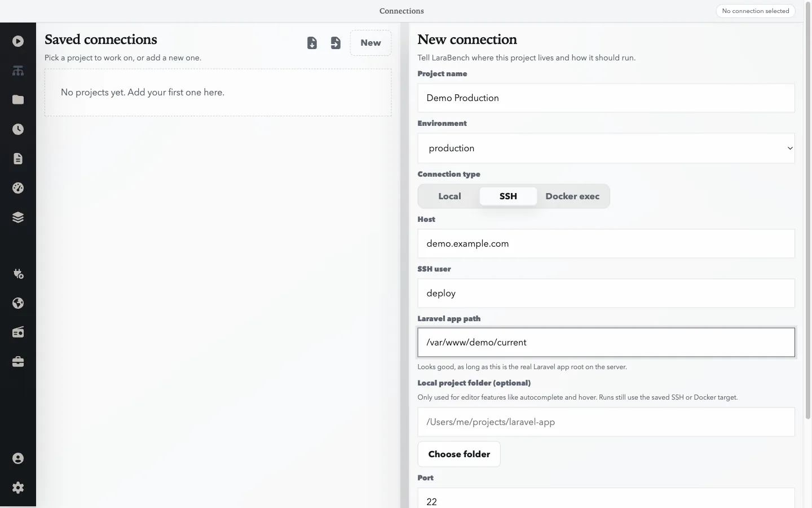Click the 'Tell LaraBench where this project lives' text
The width and height of the screenshot is (812, 508).
click(526, 58)
